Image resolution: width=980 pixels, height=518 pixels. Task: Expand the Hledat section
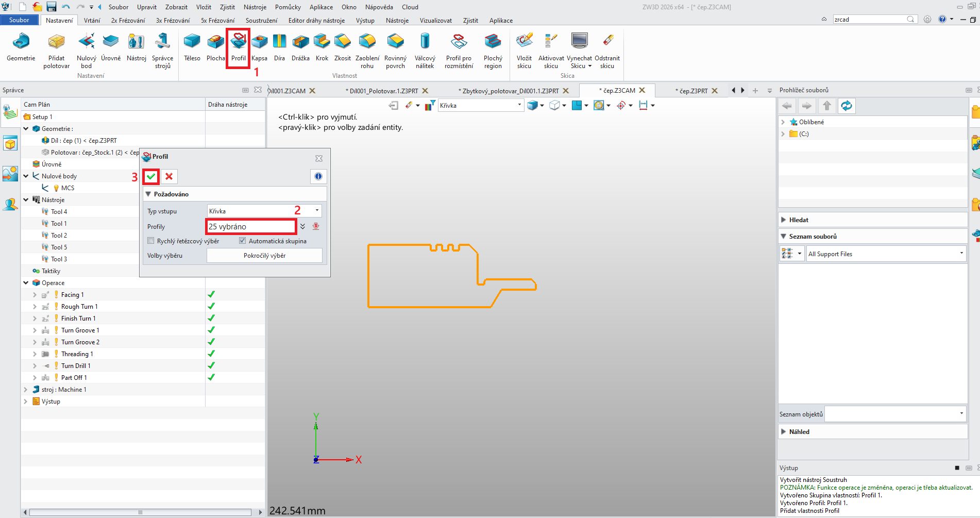(784, 220)
